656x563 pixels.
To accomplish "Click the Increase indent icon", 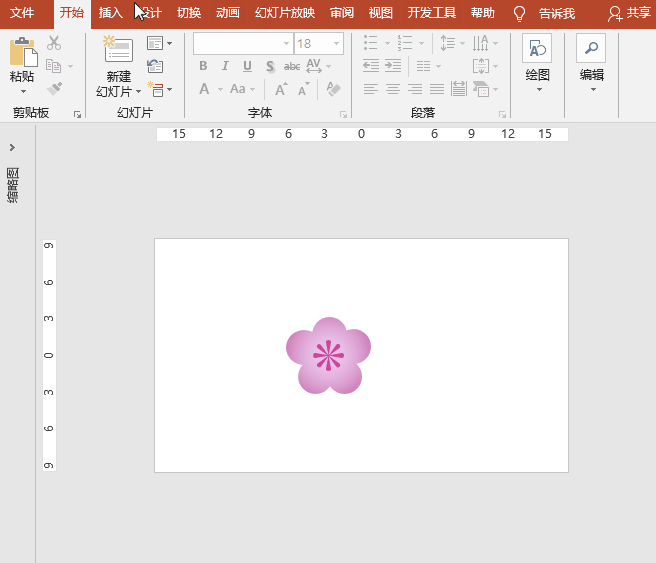I will point(393,66).
